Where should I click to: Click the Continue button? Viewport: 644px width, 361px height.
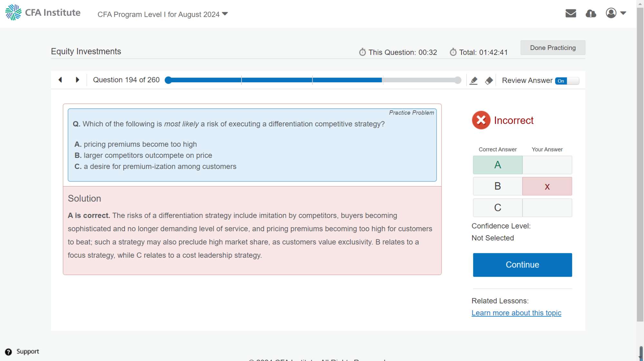pos(522,265)
